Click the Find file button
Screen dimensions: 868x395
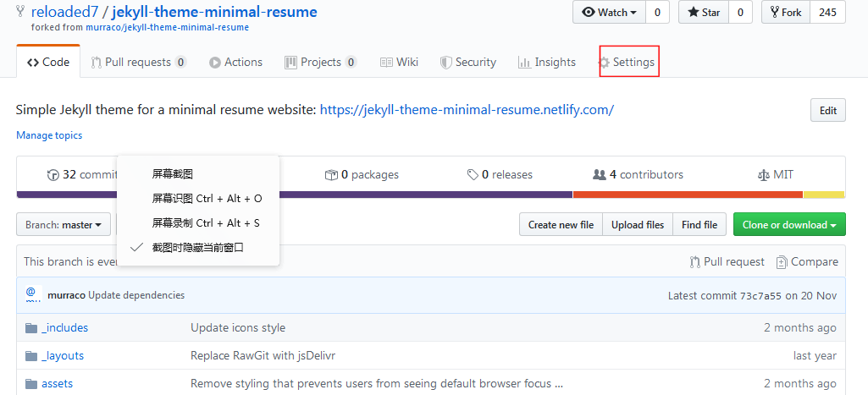point(699,225)
